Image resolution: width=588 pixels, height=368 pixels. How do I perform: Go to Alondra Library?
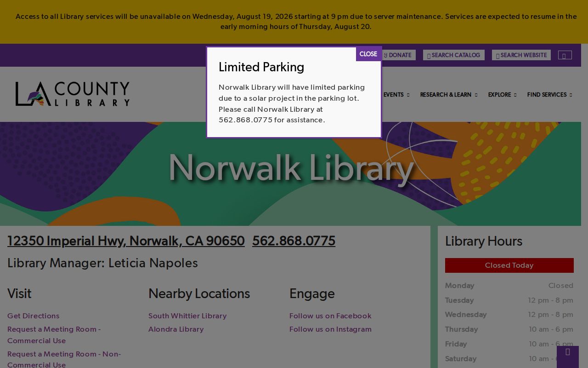(x=176, y=329)
